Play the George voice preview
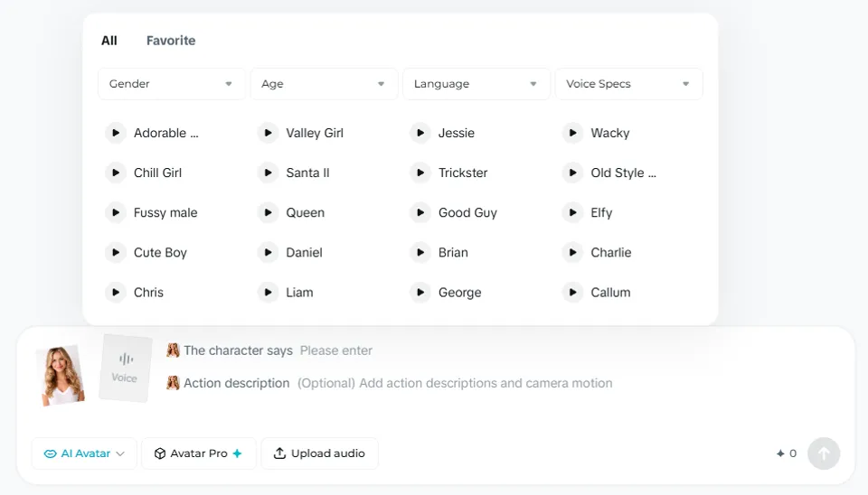The height and width of the screenshot is (495, 868). pyautogui.click(x=420, y=292)
